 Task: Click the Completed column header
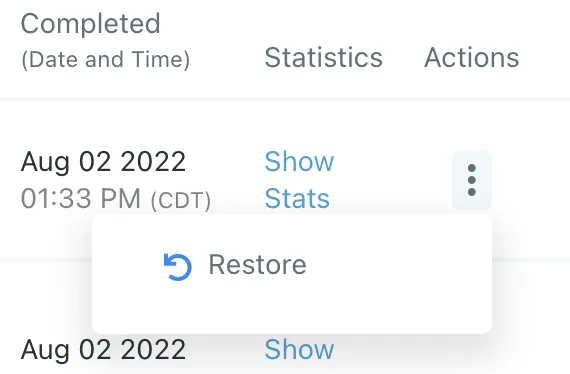(x=91, y=24)
